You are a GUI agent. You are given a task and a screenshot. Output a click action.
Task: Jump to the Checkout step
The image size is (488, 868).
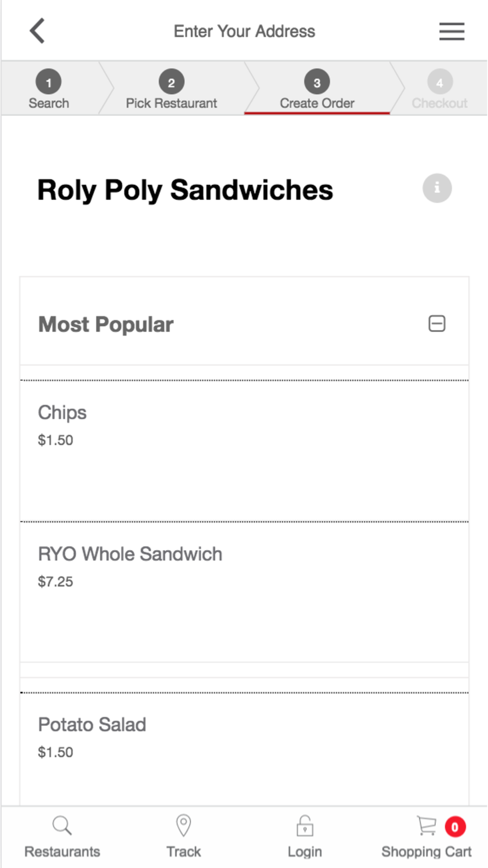[439, 89]
